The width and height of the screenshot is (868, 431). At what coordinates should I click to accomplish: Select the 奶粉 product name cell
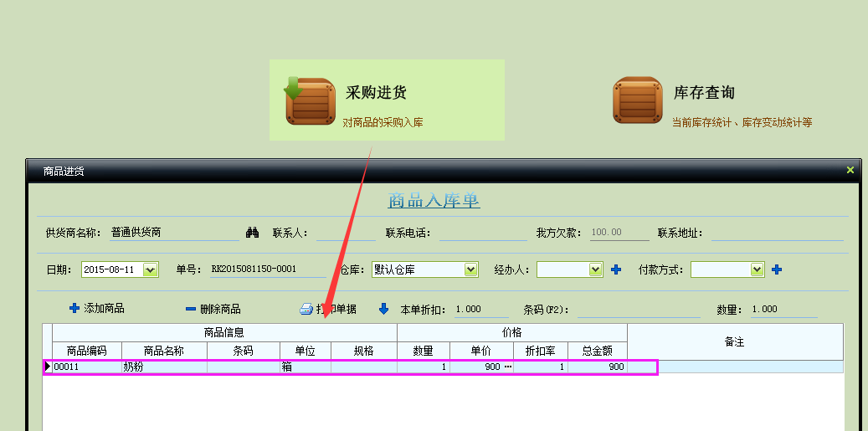pos(164,367)
